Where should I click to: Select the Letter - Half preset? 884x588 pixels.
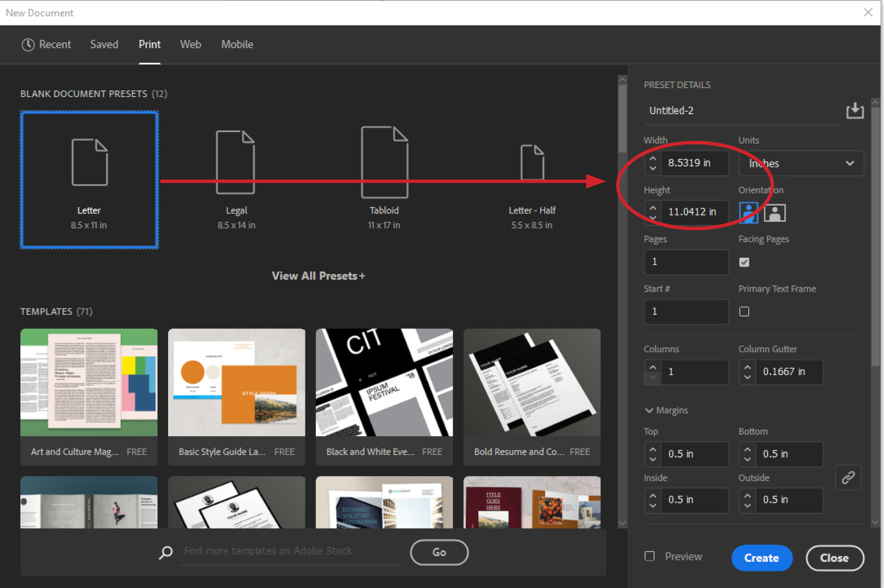point(532,180)
